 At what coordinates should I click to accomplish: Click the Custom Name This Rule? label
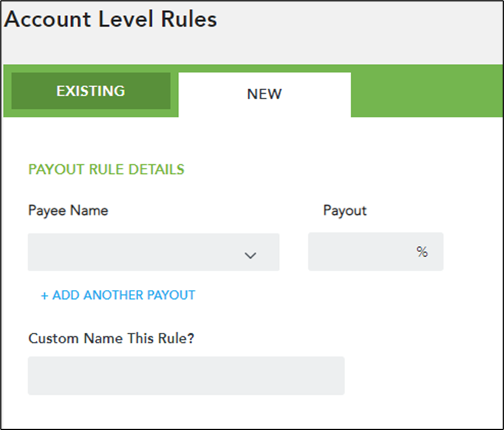pyautogui.click(x=111, y=338)
